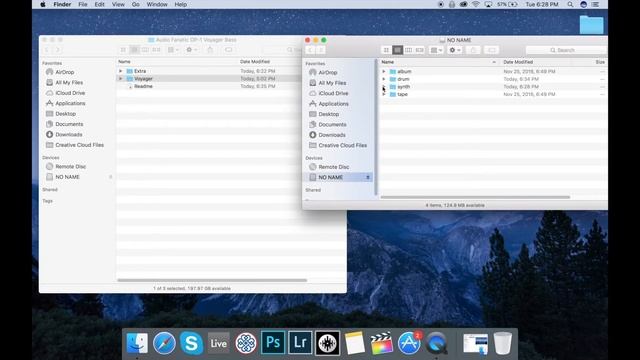
Task: Sort by Name in NO NAME window
Action: click(x=439, y=62)
